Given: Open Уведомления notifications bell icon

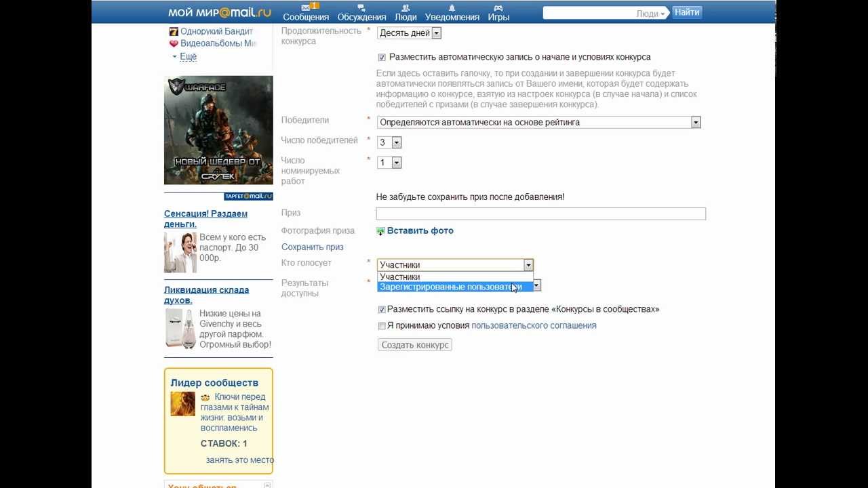Looking at the screenshot, I should [x=452, y=7].
